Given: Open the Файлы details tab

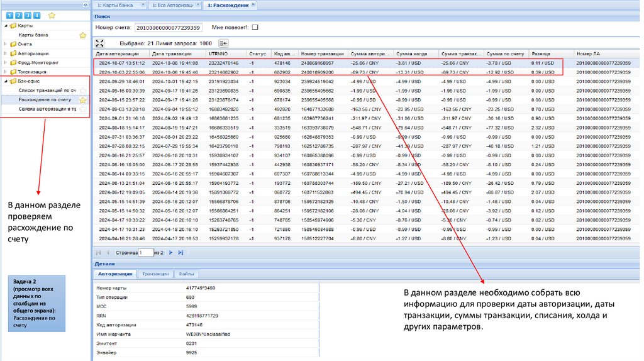Looking at the screenshot, I should (x=186, y=274).
